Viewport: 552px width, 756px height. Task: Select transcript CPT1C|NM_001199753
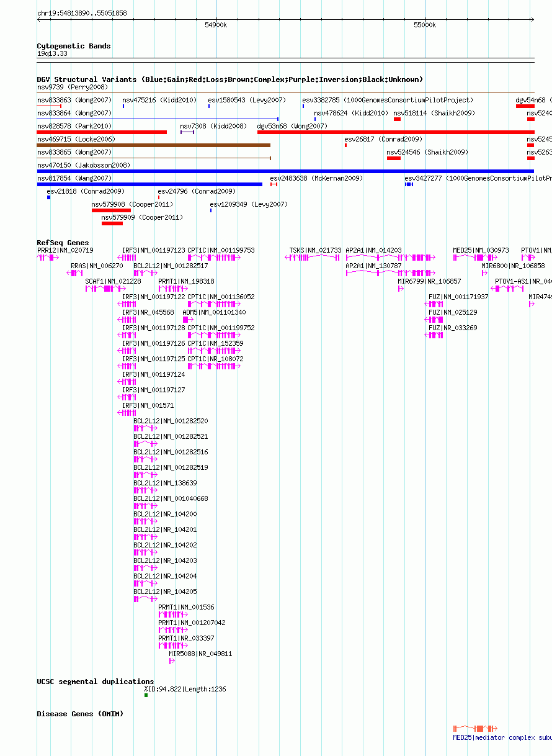[x=221, y=250]
